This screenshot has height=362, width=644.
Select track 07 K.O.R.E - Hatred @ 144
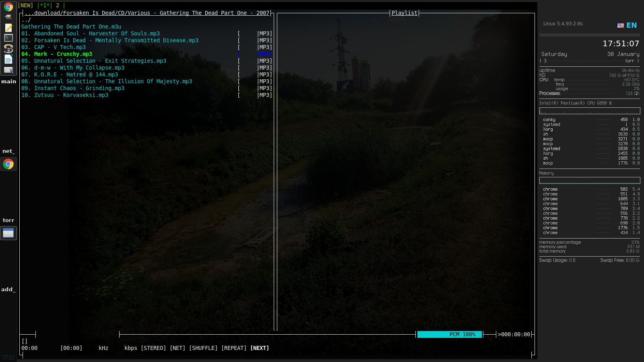point(70,75)
